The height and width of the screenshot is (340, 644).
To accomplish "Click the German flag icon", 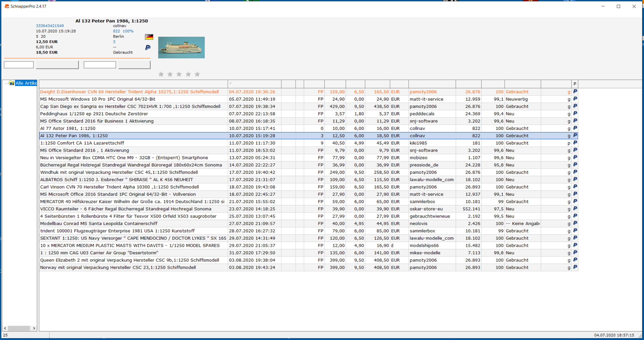I will [149, 37].
